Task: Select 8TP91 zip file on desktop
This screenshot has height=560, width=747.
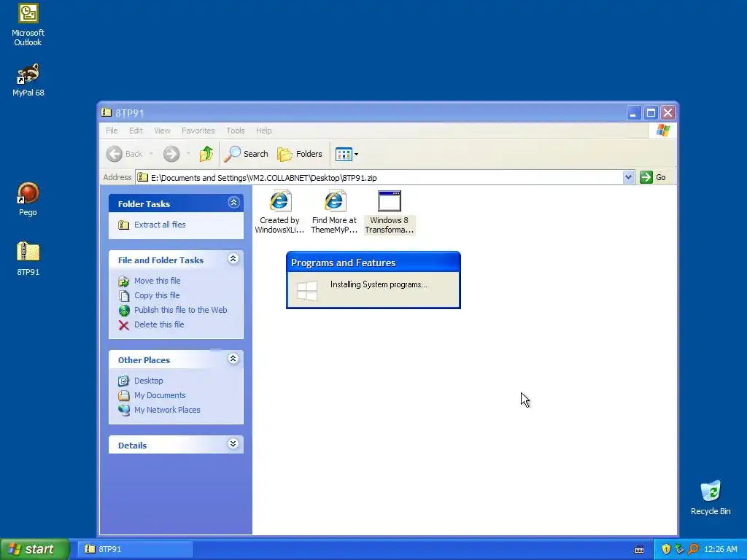Action: 28,259
